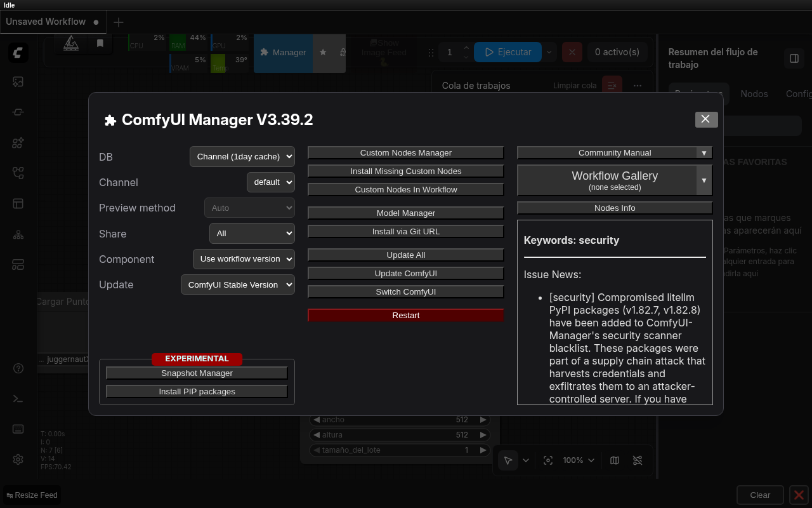Click the Nodes Info button

(615, 208)
